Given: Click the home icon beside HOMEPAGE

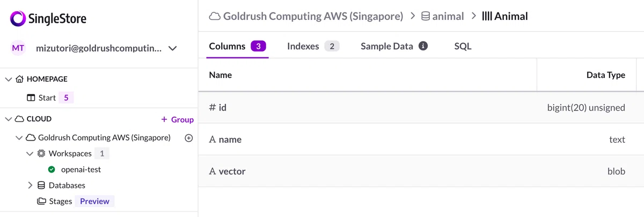Looking at the screenshot, I should coord(19,79).
